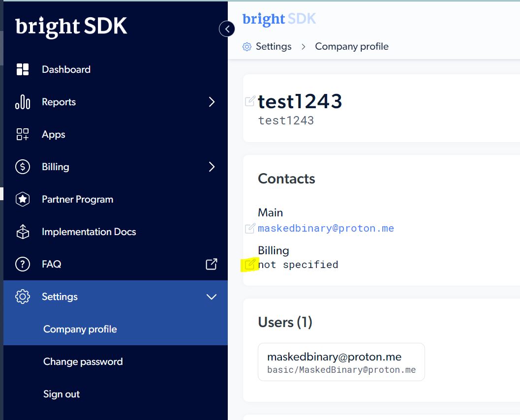This screenshot has height=420, width=520.
Task: Expand the Reports submenu chevron
Action: click(212, 102)
